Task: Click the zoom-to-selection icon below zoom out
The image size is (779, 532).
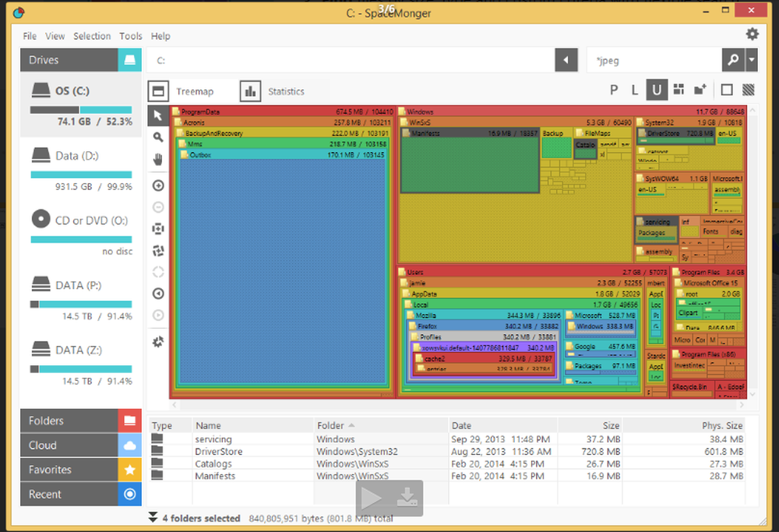Action: 158,228
